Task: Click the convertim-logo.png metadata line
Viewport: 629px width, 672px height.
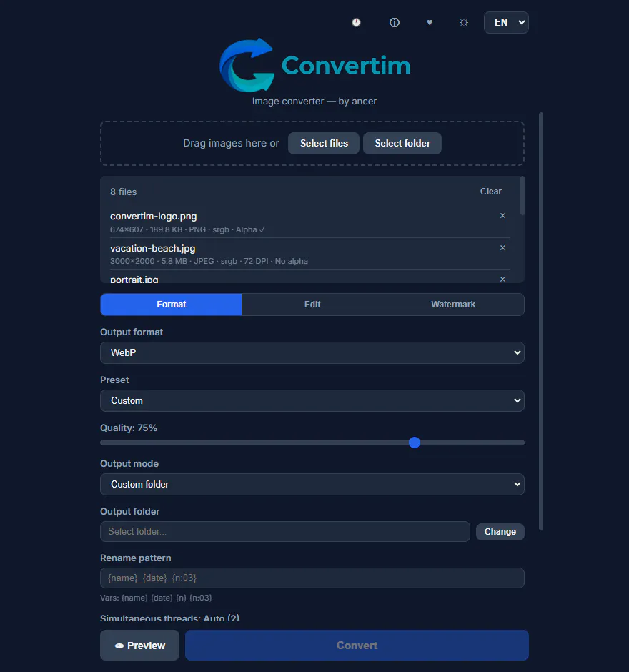Action: click(187, 229)
